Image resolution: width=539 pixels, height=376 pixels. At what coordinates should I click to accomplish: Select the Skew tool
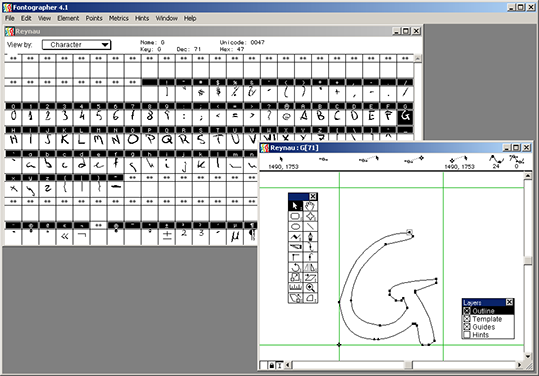coord(310,277)
